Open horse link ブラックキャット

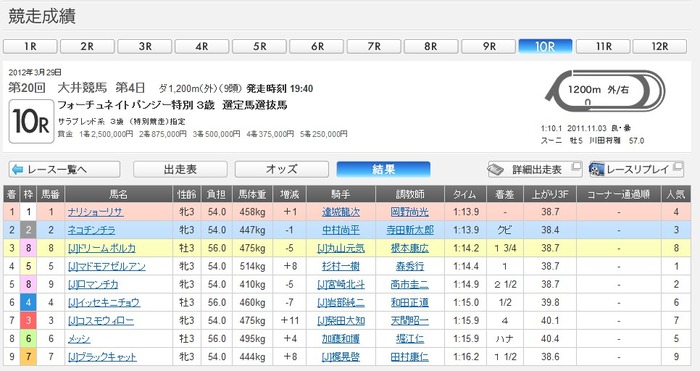[102, 357]
